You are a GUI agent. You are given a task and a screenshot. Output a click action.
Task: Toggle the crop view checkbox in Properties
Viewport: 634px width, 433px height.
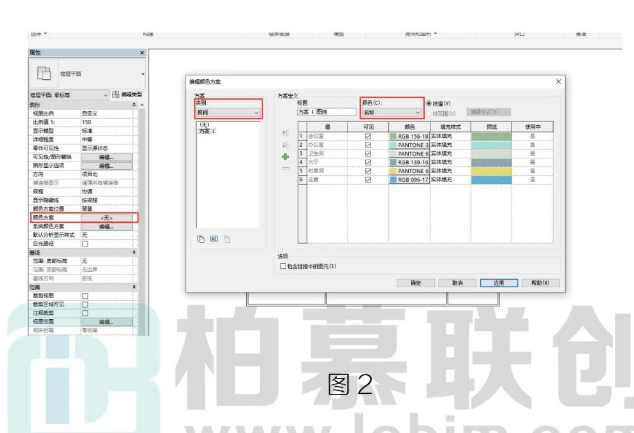[85, 296]
